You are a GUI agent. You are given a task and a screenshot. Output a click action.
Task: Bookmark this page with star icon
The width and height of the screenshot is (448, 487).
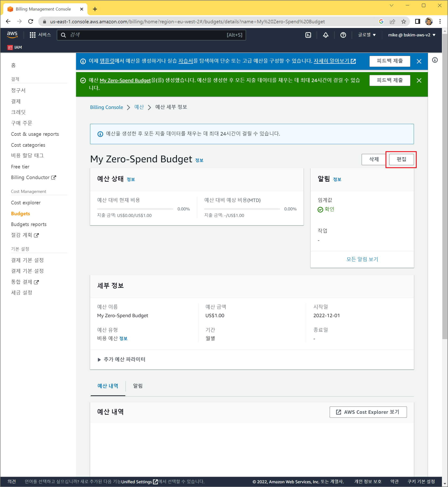click(x=403, y=21)
